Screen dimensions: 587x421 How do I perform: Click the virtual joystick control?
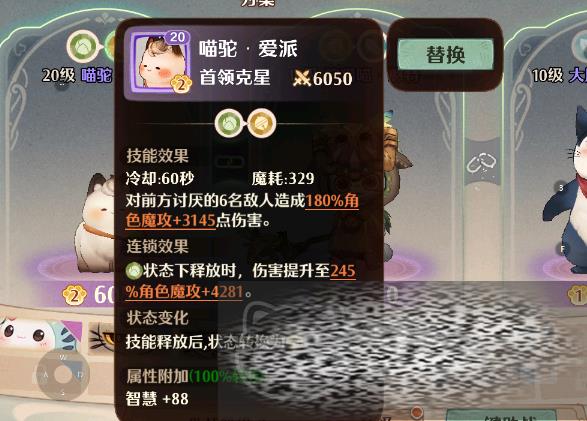[x=63, y=375]
